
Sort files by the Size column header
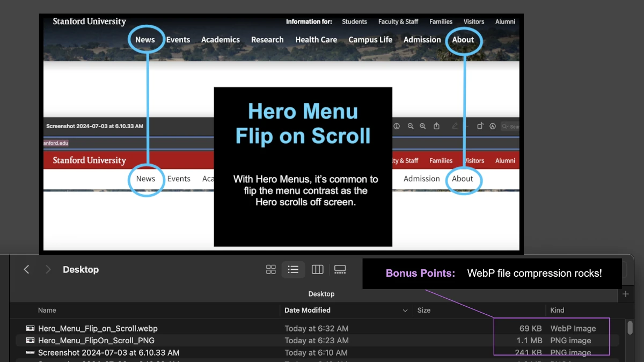pos(424,310)
